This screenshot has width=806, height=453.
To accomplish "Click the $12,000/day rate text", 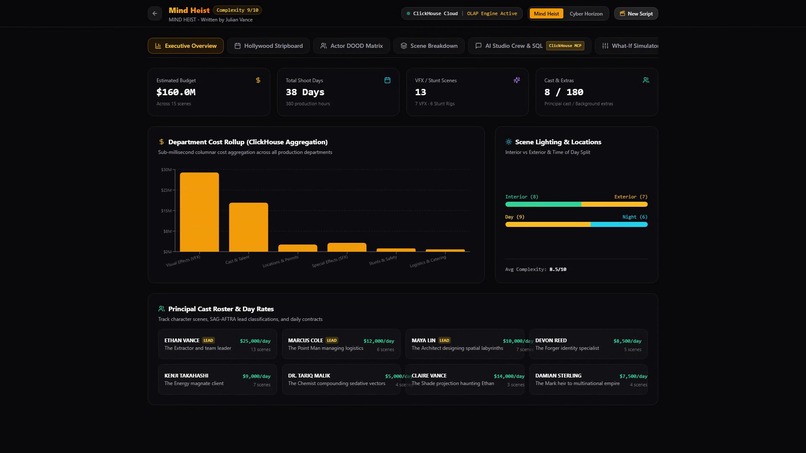I will [379, 341].
